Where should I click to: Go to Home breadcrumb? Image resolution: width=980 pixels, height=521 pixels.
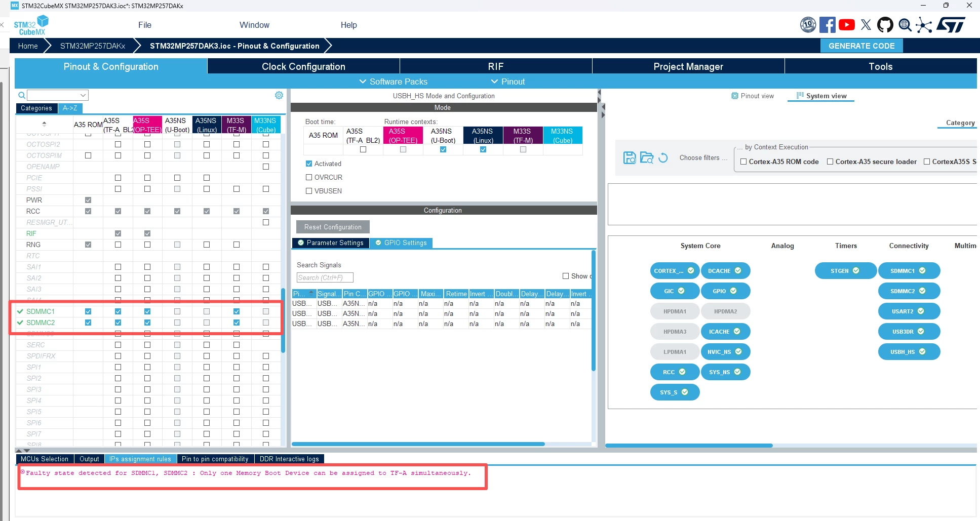28,46
